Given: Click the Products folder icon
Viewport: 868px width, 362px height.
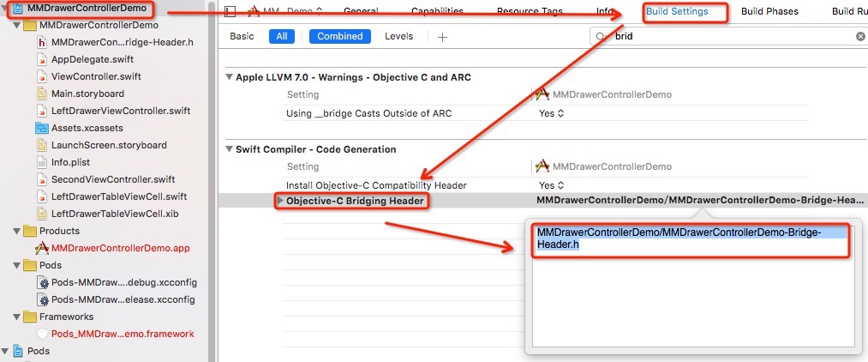Looking at the screenshot, I should coord(29,231).
